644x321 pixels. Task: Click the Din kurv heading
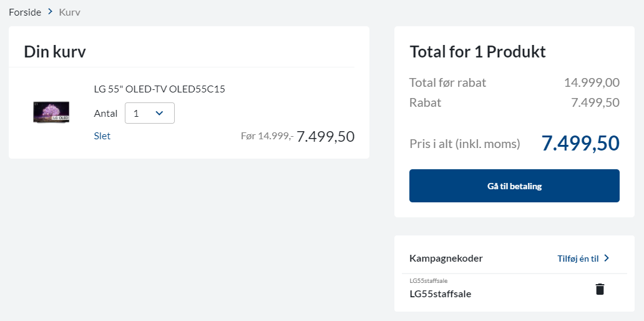55,52
